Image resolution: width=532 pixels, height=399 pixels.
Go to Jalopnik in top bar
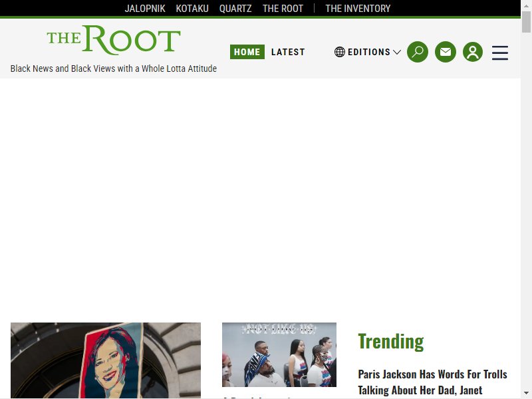pyautogui.click(x=145, y=9)
